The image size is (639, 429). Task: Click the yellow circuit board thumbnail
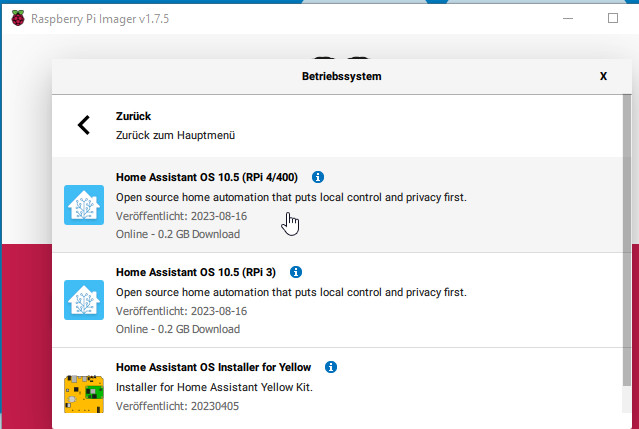84,394
